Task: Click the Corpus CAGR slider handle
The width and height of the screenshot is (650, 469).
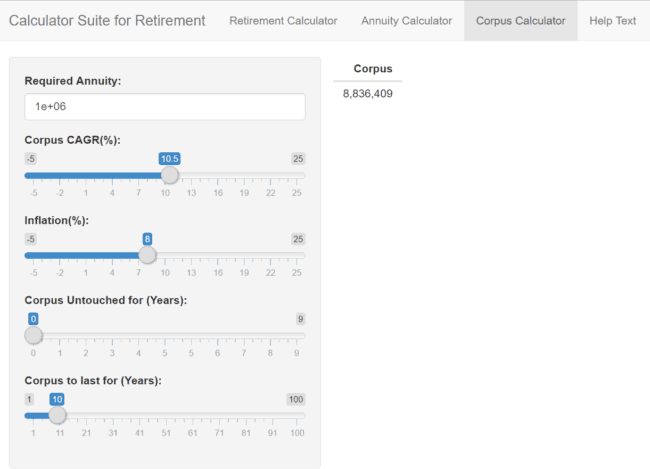Action: (x=170, y=175)
